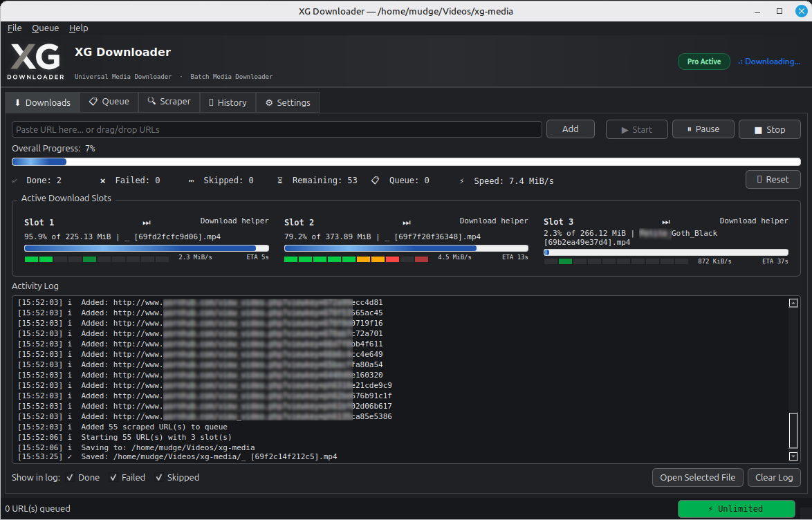Open the Queue menu
812x520 pixels.
pos(45,28)
